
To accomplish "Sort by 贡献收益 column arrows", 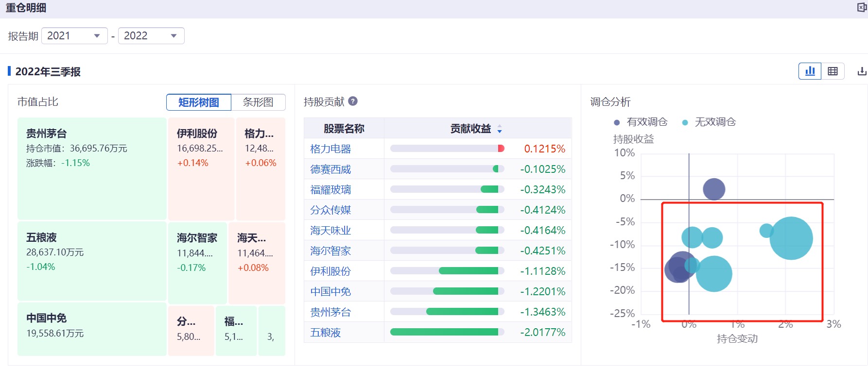I will pyautogui.click(x=500, y=129).
